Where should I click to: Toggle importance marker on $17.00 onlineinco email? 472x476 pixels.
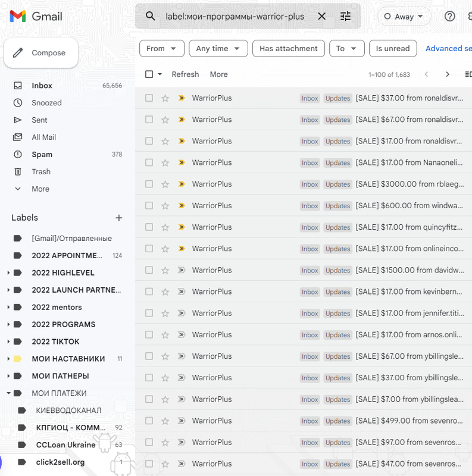(182, 249)
